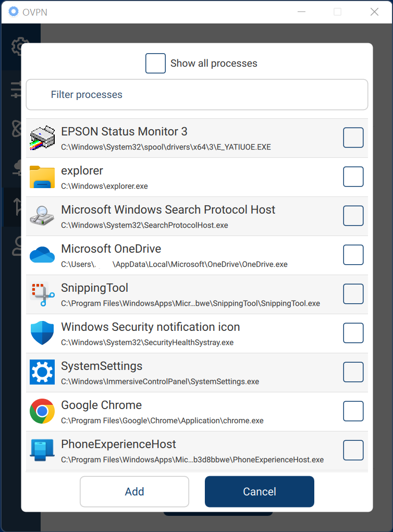Minimize the OVPN window
The image size is (393, 532).
tap(301, 12)
